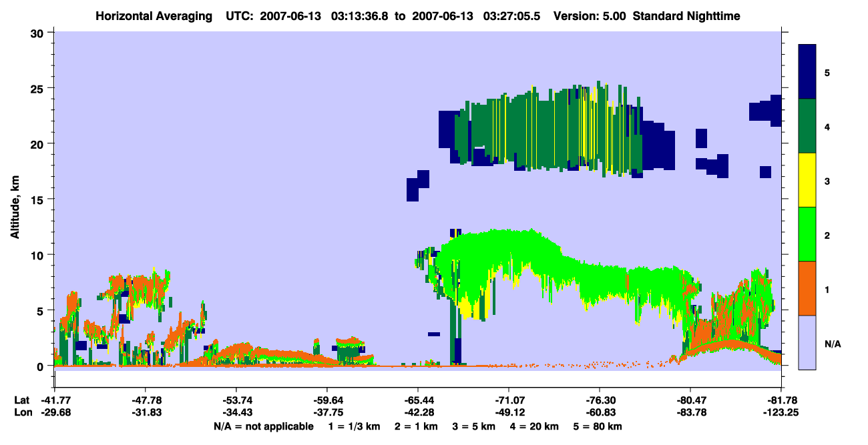The height and width of the screenshot is (445, 868).
Task: Click the 'Version: 5.00' header text
Action: [590, 15]
